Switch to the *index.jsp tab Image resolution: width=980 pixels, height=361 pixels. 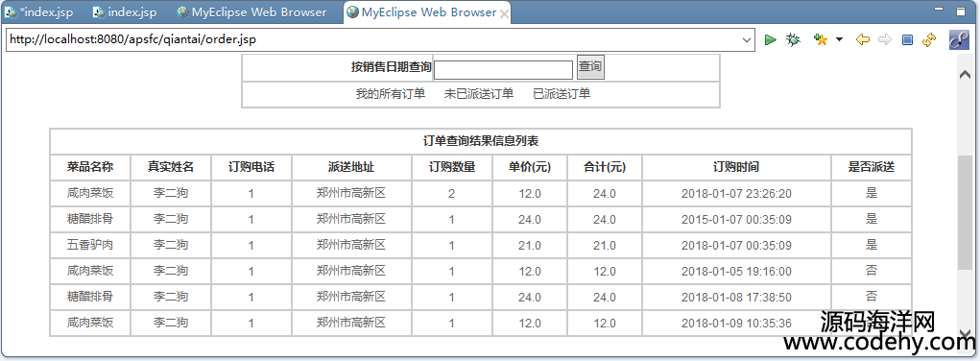[40, 12]
